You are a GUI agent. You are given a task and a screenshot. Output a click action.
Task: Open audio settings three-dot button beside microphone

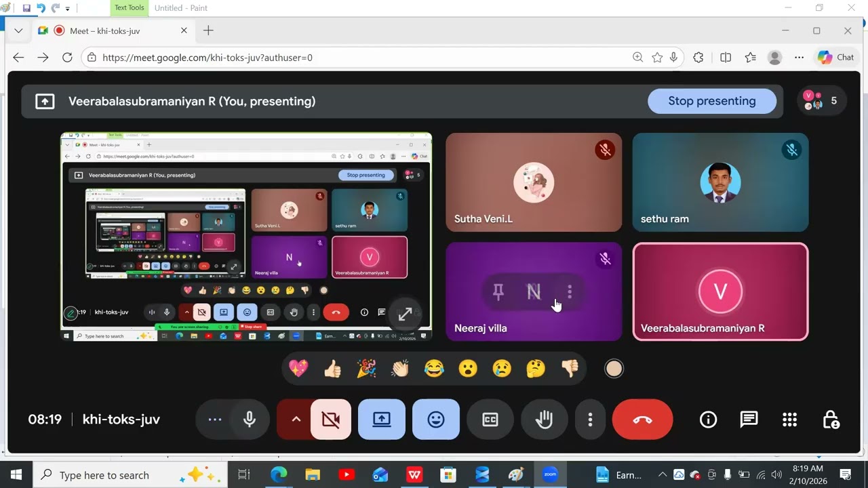tap(215, 420)
